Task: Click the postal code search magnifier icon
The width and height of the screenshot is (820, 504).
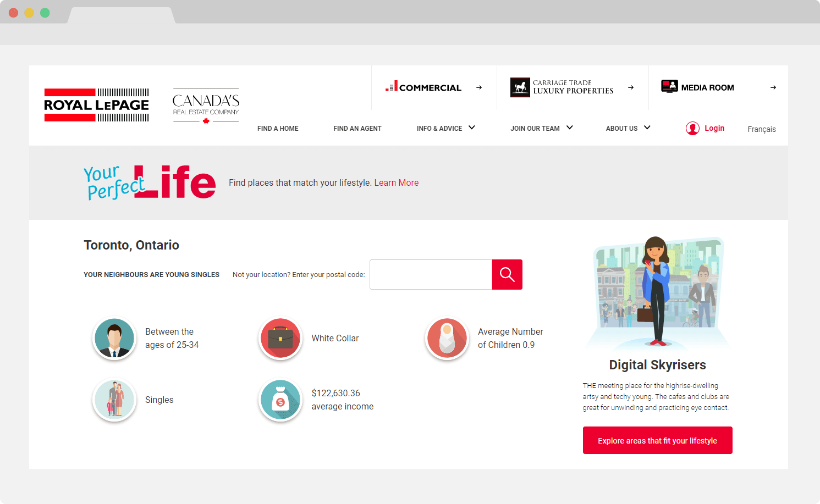Action: (x=507, y=274)
